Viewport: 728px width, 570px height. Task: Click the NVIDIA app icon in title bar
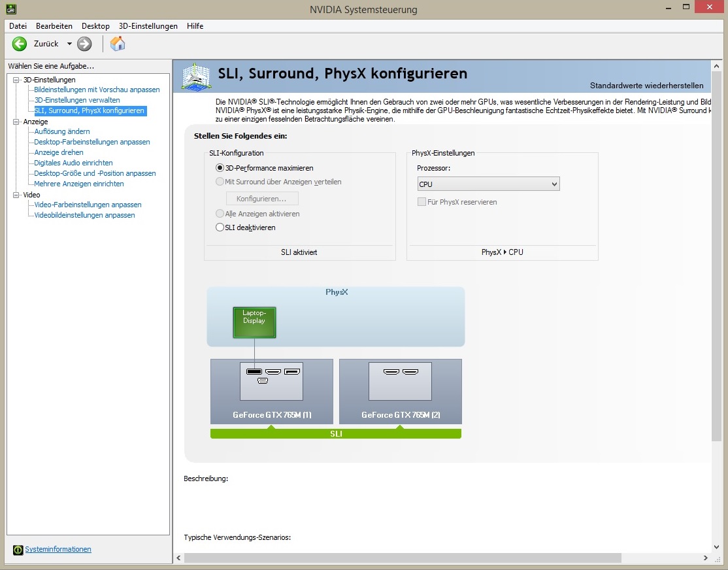click(x=10, y=9)
